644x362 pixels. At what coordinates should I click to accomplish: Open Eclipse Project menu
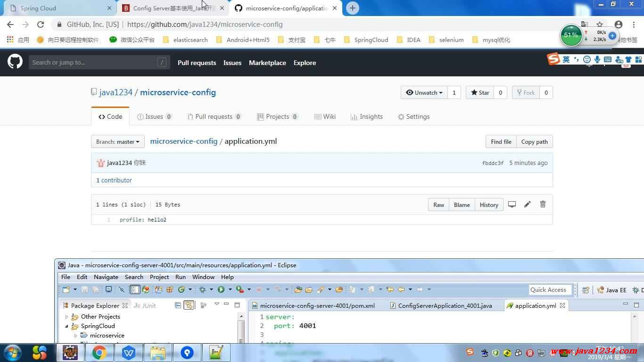pos(159,277)
